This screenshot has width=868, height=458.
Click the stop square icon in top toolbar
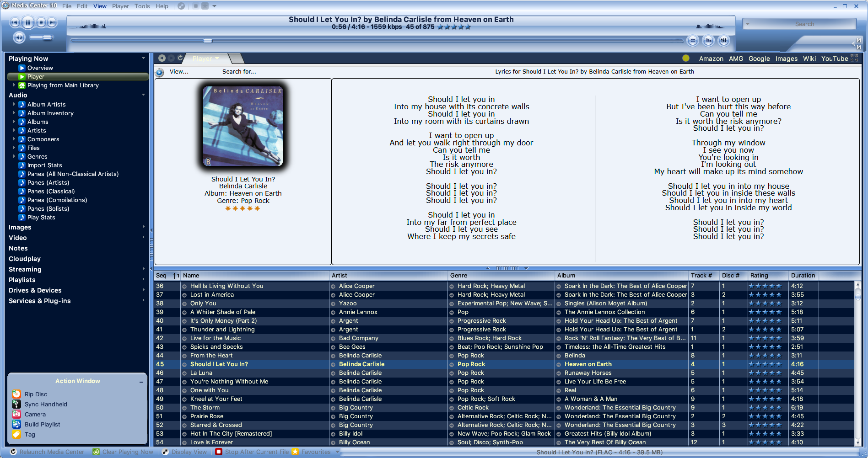(195, 6)
